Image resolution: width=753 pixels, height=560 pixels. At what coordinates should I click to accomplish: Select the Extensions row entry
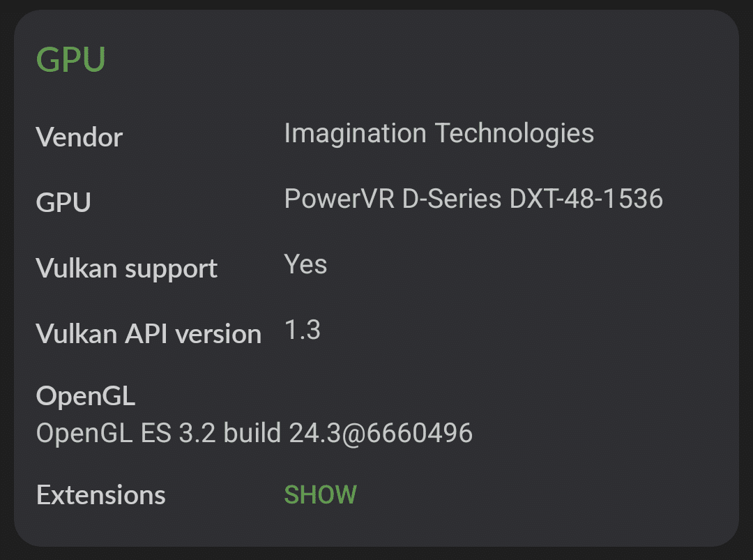(100, 494)
